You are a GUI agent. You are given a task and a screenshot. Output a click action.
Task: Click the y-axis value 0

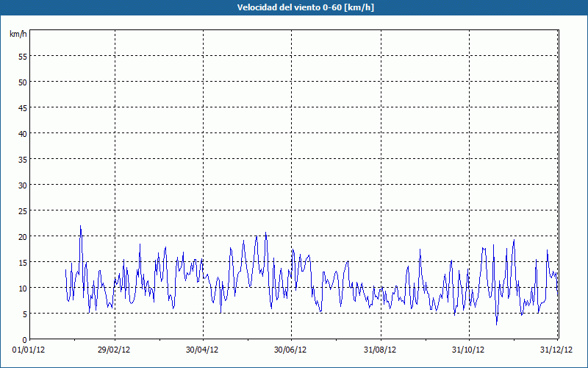[x=25, y=340]
